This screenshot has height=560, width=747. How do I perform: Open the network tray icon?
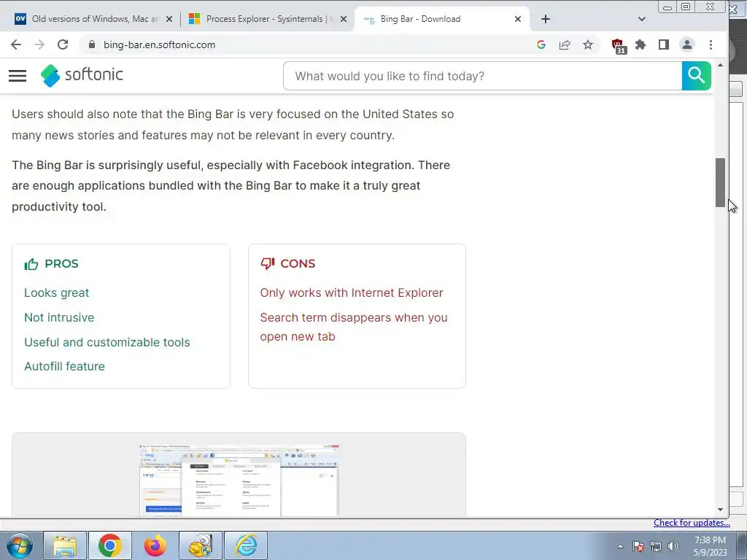[x=656, y=546]
